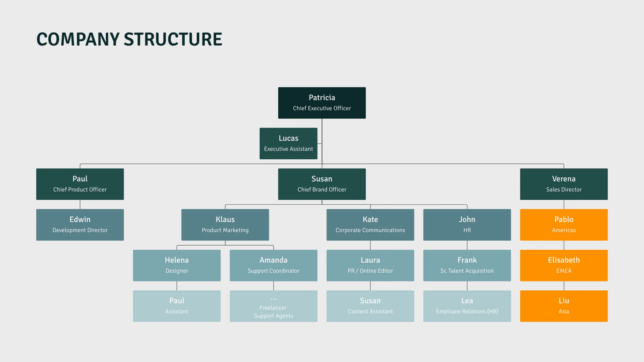This screenshot has width=644, height=362.
Task: Toggle visibility of Lea Employee Relations node
Action: [x=467, y=305]
